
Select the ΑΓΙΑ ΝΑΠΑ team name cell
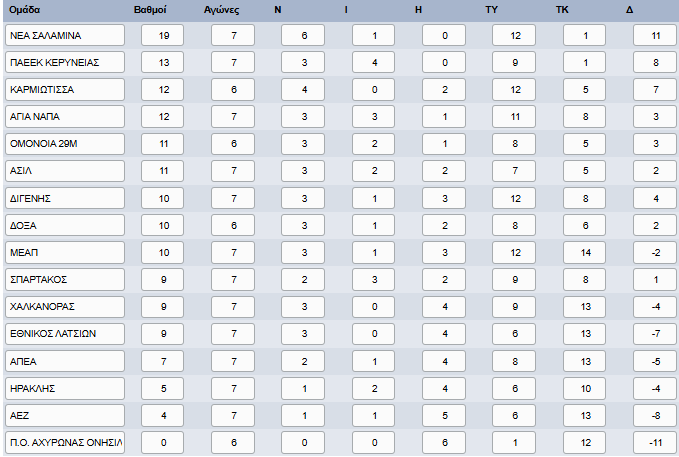point(65,116)
